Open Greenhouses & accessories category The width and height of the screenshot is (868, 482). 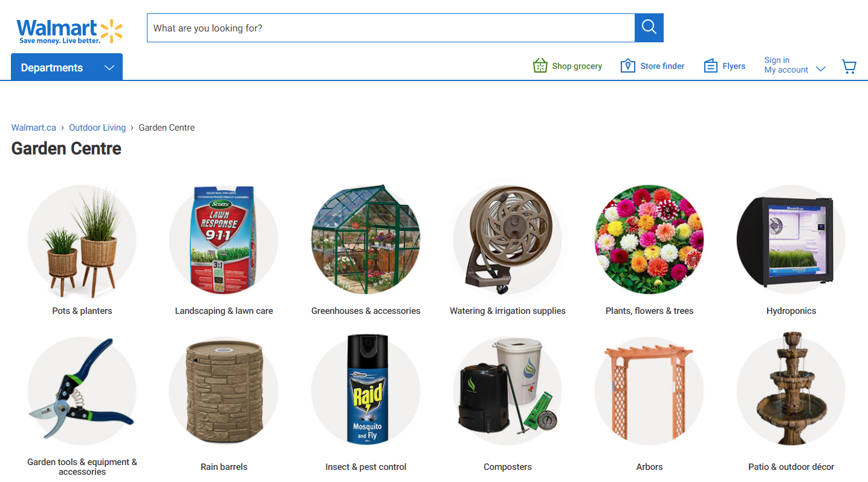coord(366,240)
